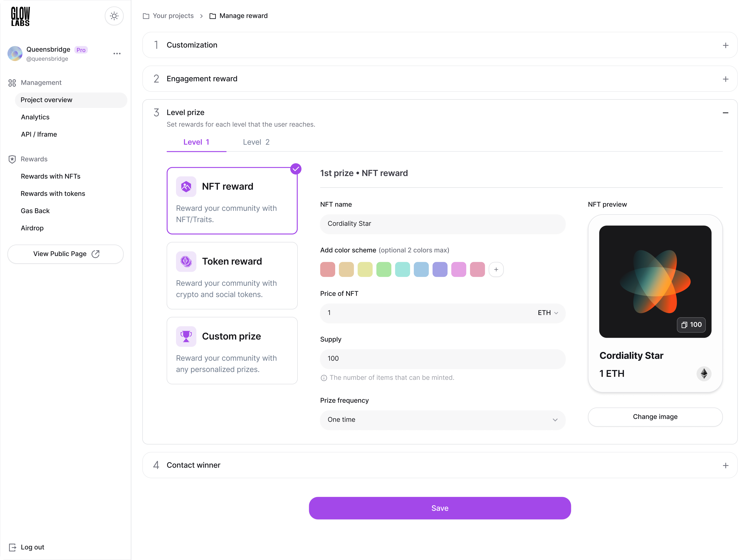749x560 pixels.
Task: Click the Management grid icon
Action: (x=12, y=82)
